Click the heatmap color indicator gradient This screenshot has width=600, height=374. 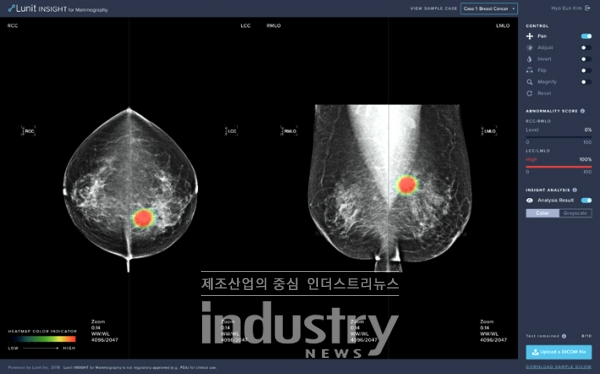pyautogui.click(x=42, y=339)
